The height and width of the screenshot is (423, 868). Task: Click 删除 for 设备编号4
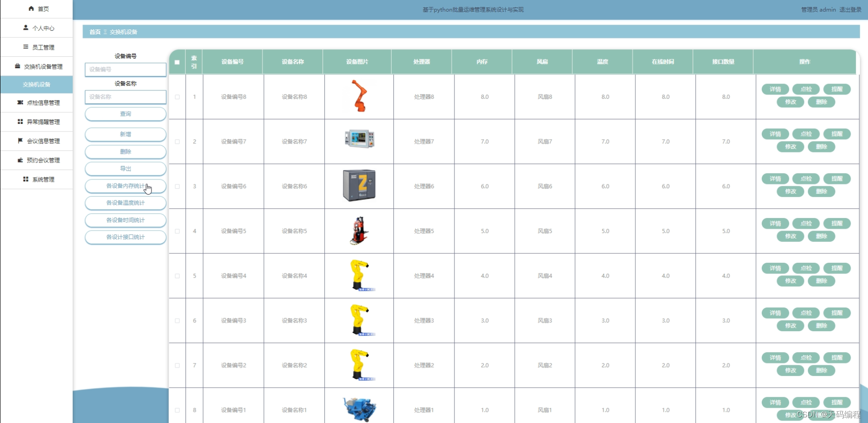coord(821,281)
